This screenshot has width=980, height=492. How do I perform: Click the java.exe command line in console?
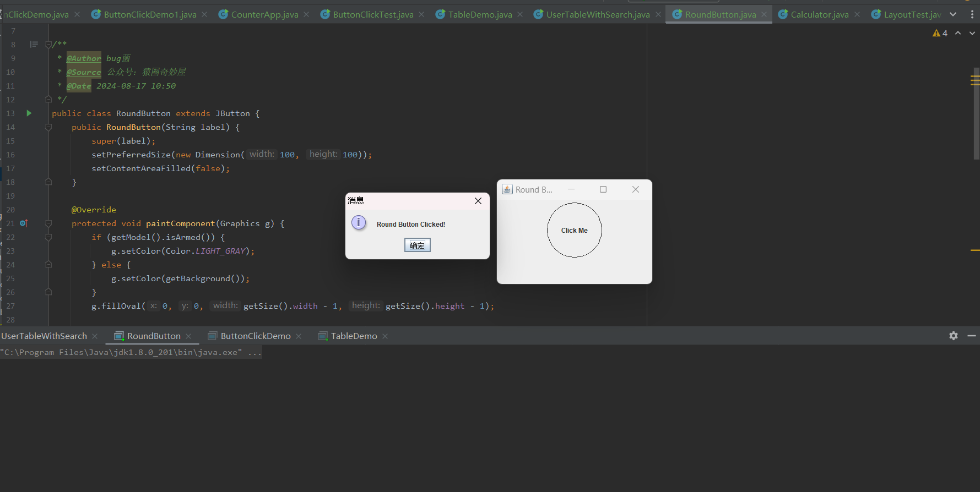(131, 352)
